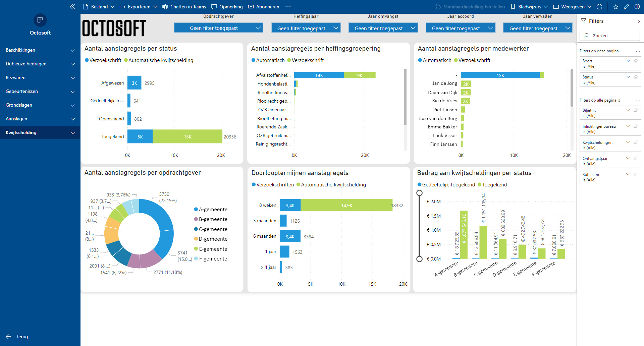Click the more options ellipsis in toolbar
Image resolution: width=644 pixels, height=346 pixels.
(288, 7)
